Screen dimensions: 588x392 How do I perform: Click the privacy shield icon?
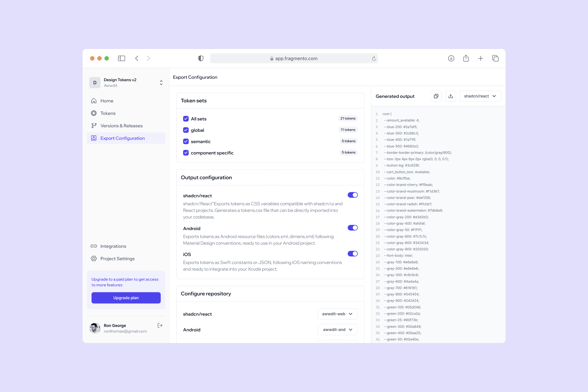point(201,58)
